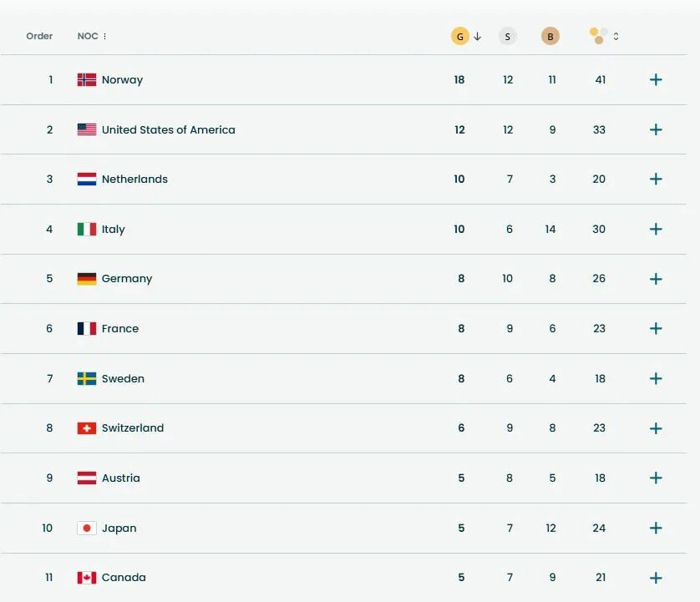Open NOC column options menu
This screenshot has height=602, width=700.
[105, 37]
